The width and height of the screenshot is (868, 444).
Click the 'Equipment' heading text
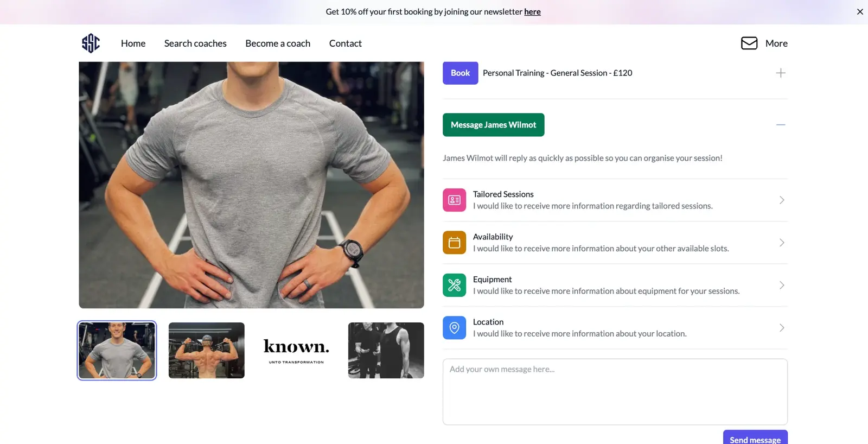[492, 279]
